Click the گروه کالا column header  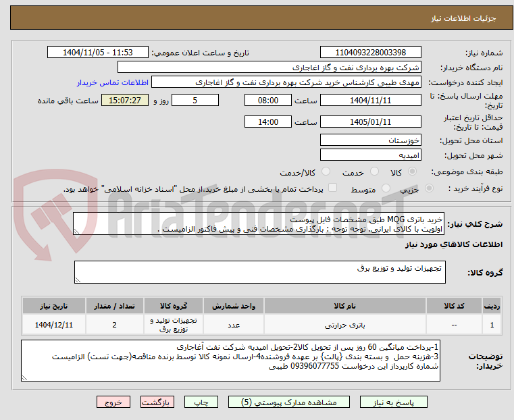point(174,306)
